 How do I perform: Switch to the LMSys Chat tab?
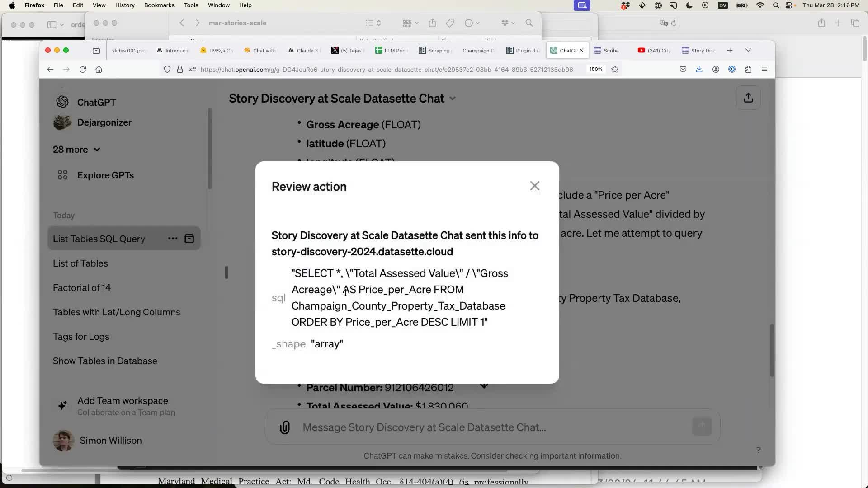[217, 50]
